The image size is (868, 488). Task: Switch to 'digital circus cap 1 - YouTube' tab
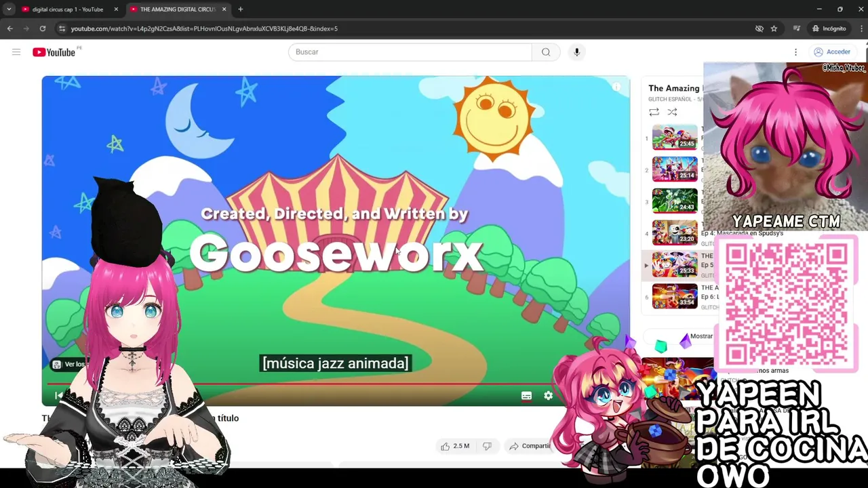[x=68, y=9]
